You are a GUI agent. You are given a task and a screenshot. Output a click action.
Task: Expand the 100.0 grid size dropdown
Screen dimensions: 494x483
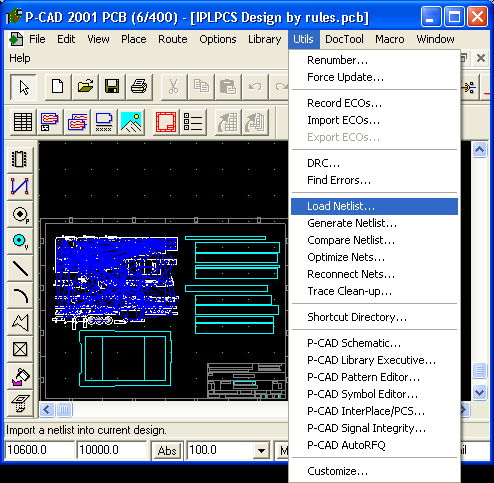[261, 451]
